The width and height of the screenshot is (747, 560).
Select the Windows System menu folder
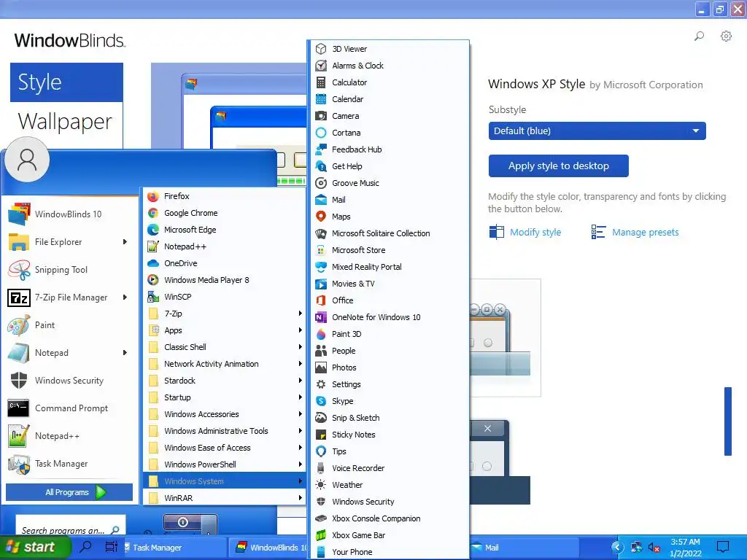[x=225, y=481]
